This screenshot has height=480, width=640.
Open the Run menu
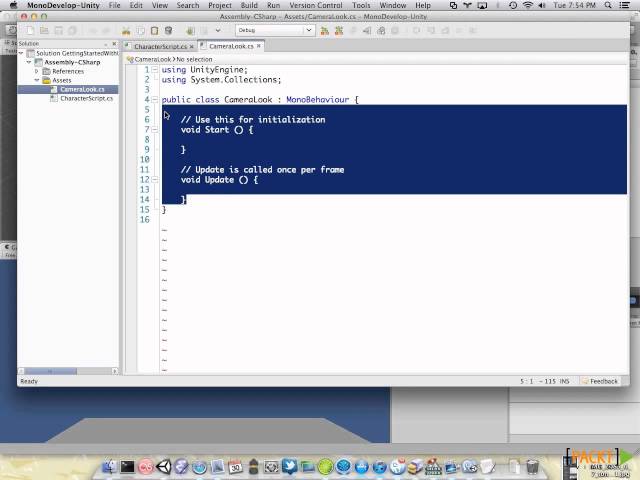click(x=273, y=5)
